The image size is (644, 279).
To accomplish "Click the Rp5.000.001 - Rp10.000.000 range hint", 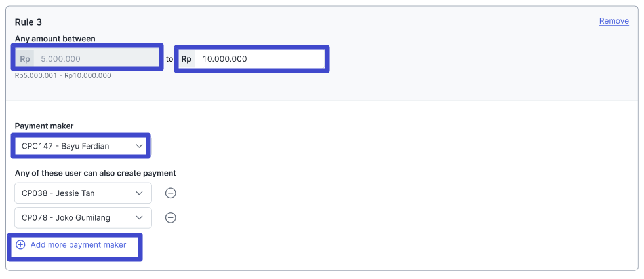I will [63, 75].
